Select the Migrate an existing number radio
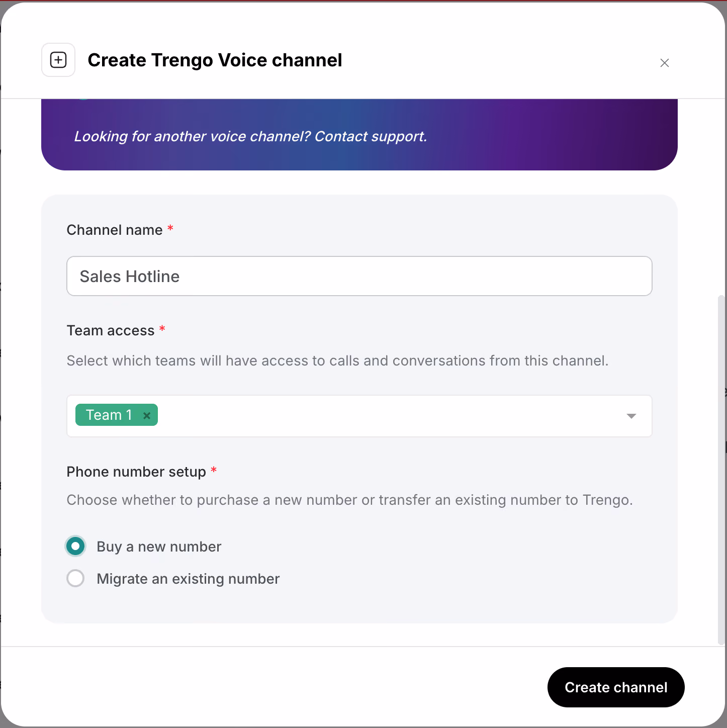 75,578
